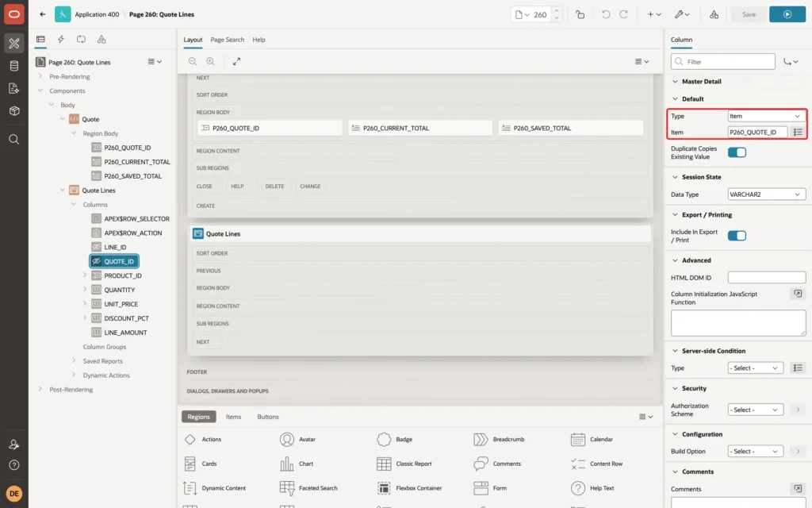This screenshot has height=508, width=812.
Task: Select the QUOTE_ID column in tree
Action: click(x=114, y=261)
